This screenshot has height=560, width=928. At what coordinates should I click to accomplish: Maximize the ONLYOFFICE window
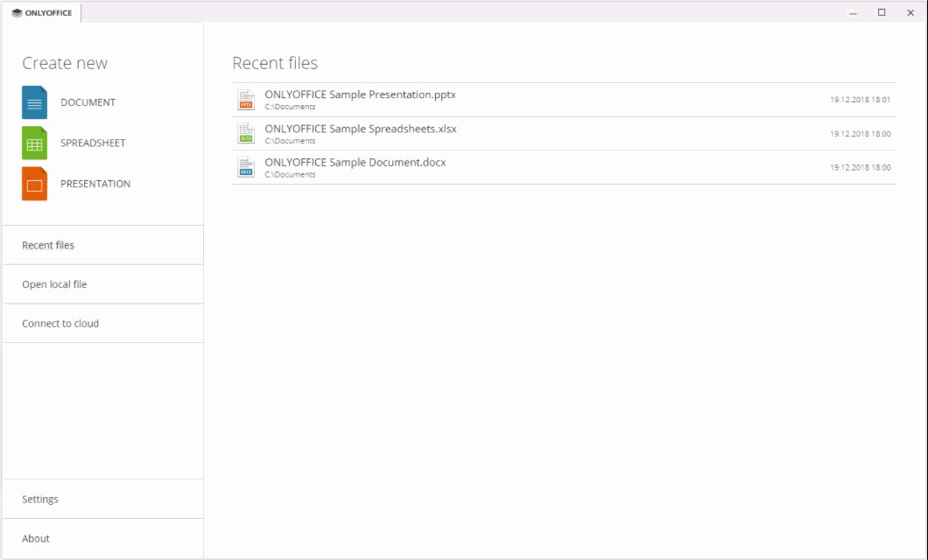(x=879, y=13)
